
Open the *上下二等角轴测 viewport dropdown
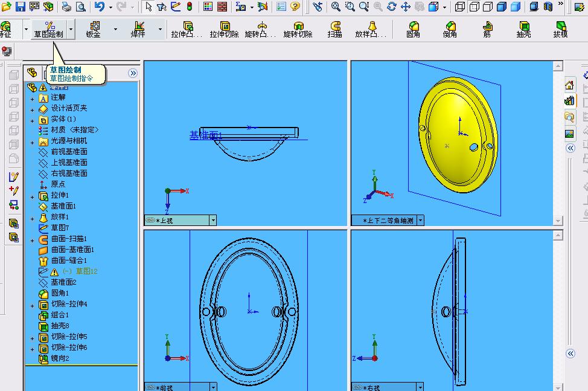(x=421, y=220)
